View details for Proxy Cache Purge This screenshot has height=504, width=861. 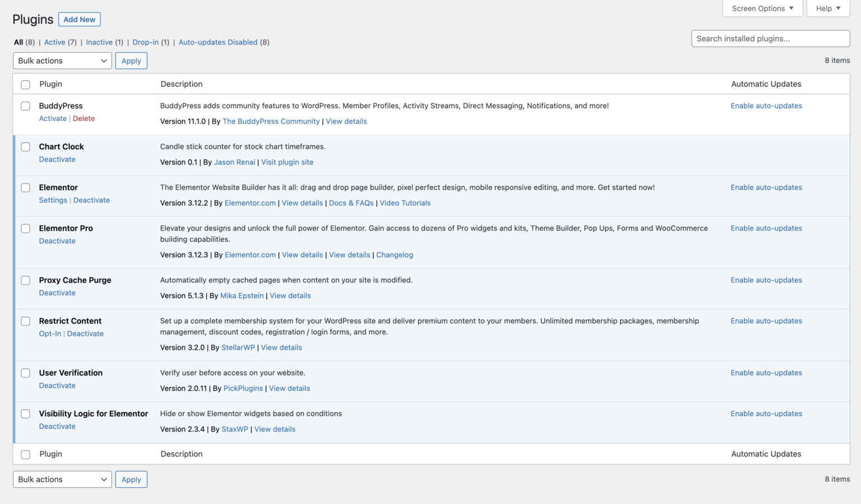pos(290,295)
